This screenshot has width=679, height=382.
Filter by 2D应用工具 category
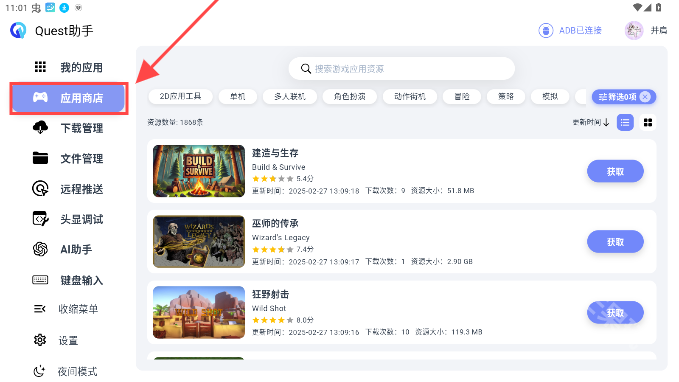tap(180, 97)
